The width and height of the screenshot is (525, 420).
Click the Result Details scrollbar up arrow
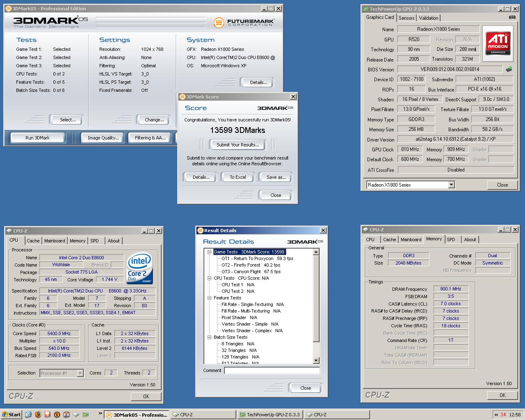(316, 251)
